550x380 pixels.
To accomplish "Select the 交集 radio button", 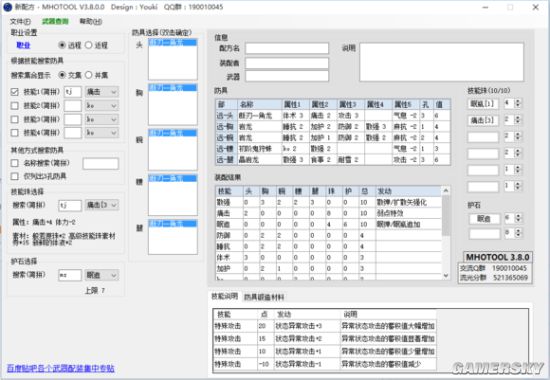I will [x=62, y=75].
